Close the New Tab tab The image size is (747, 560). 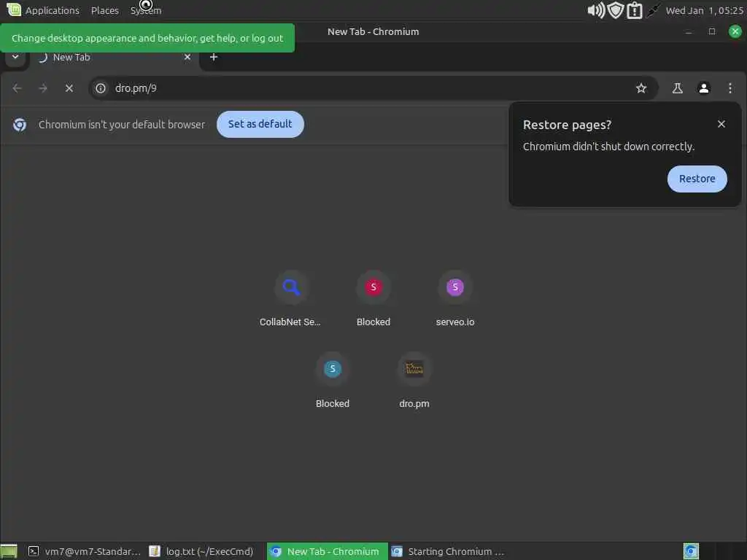(x=187, y=57)
